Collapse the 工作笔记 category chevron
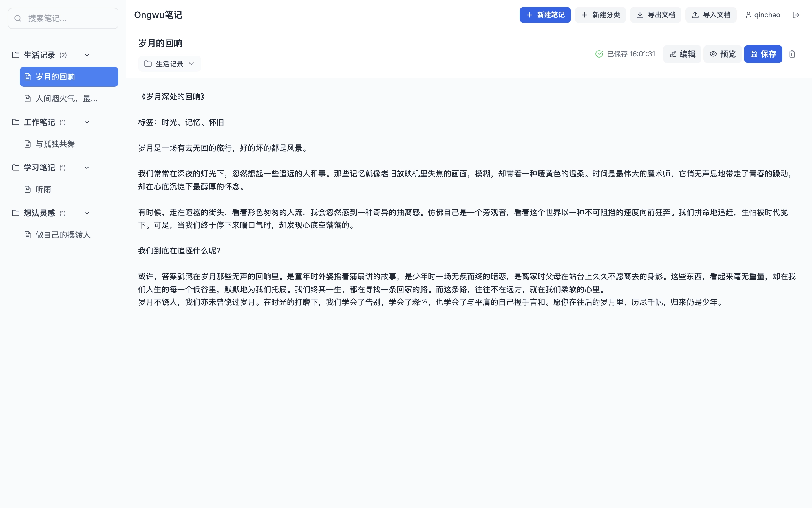Screen dimensions: 812x508 (x=87, y=122)
